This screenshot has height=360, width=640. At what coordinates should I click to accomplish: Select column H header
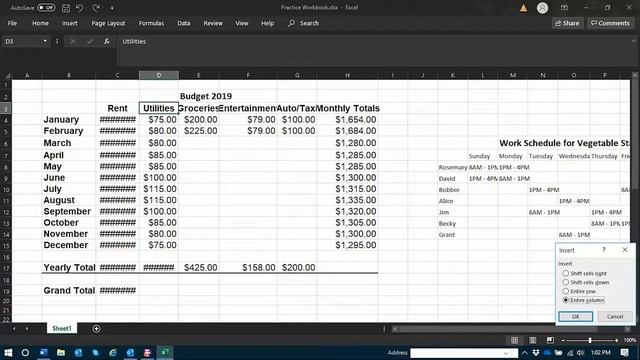[347, 75]
